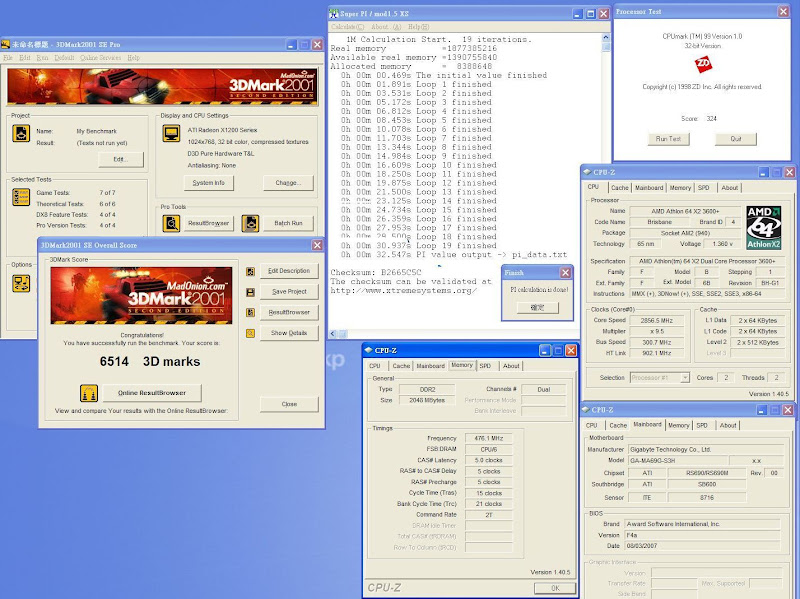Open the File menu in 3DMark2001
Screen dimensions: 800x599
click(8, 58)
